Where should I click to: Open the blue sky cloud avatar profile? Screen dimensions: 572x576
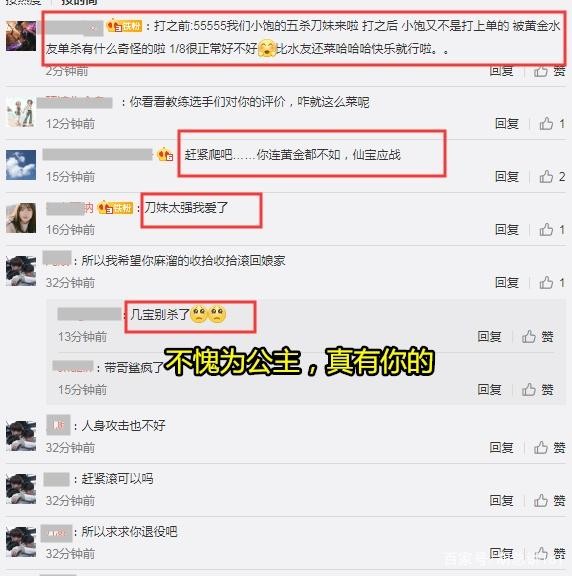tap(21, 165)
